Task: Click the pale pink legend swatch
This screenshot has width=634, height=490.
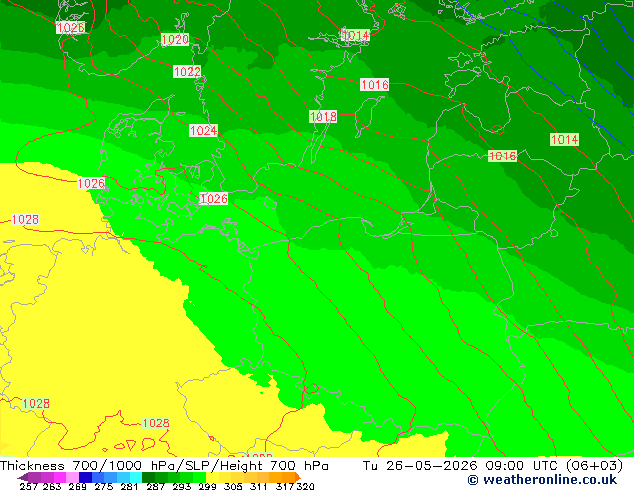Action: coord(72,477)
